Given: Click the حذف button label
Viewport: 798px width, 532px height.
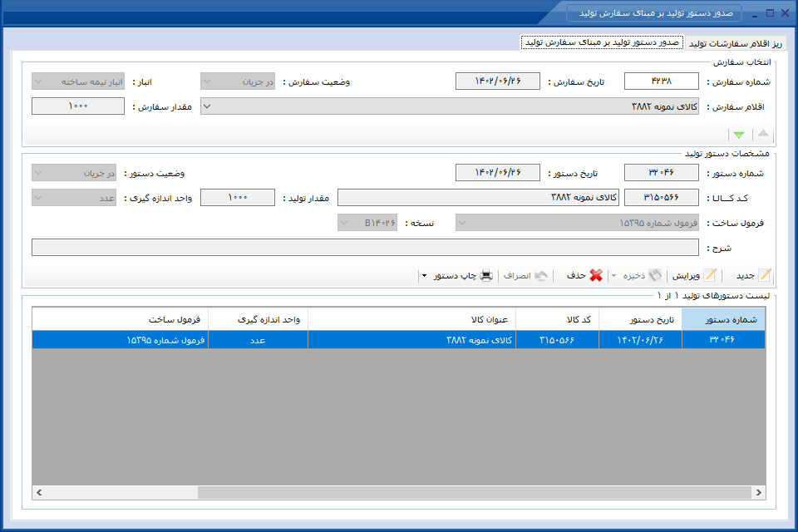Looking at the screenshot, I should point(576,275).
